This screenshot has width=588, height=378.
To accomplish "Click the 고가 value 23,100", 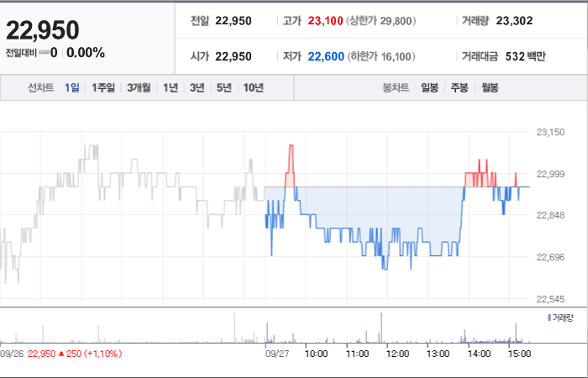I will pyautogui.click(x=326, y=21).
